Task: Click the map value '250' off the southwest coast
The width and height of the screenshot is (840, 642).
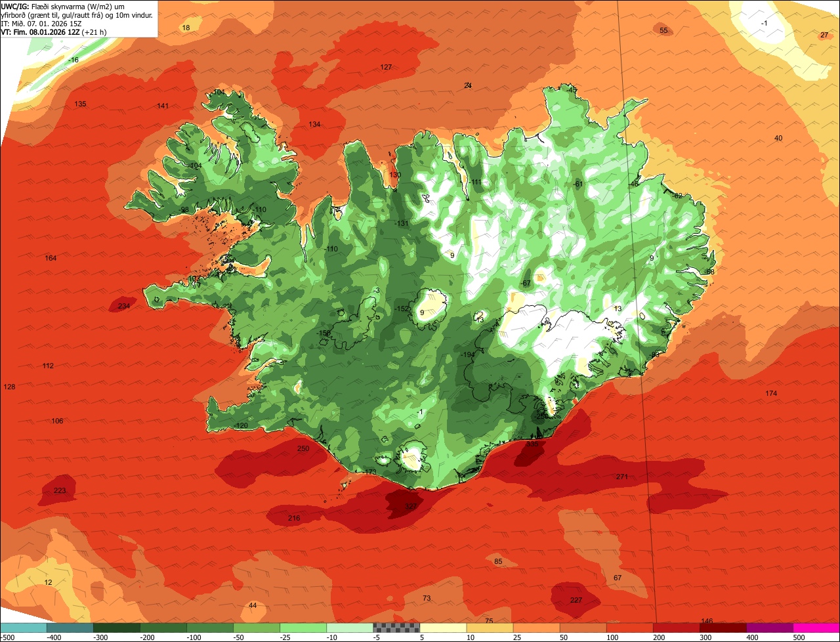Action: click(x=303, y=448)
